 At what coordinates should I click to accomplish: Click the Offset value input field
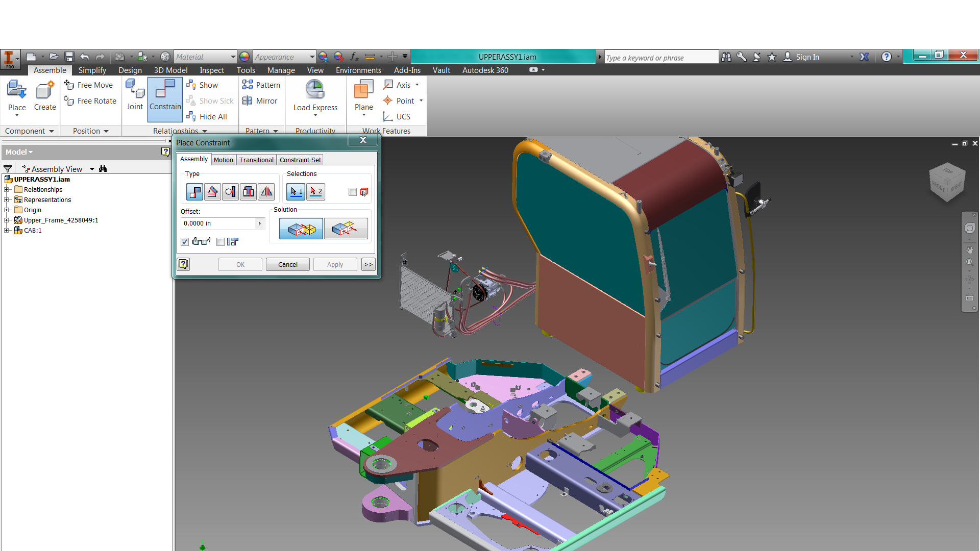click(x=218, y=223)
